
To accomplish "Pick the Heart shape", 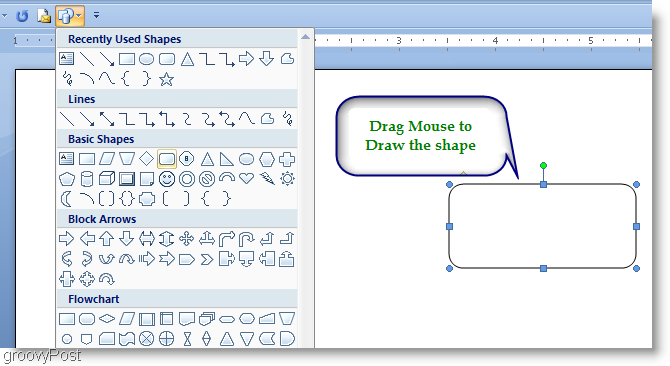I will tap(247, 178).
